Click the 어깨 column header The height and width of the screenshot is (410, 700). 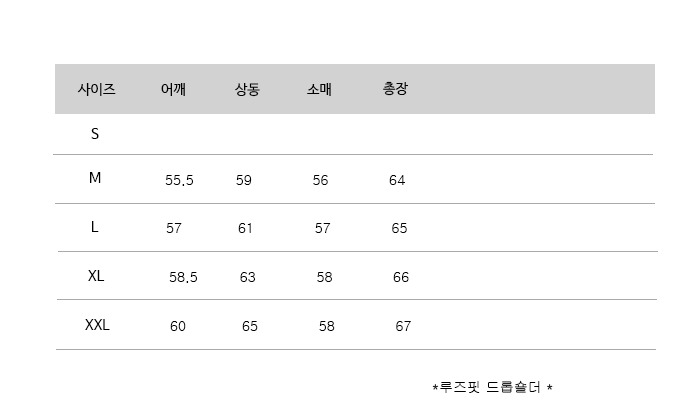173,89
